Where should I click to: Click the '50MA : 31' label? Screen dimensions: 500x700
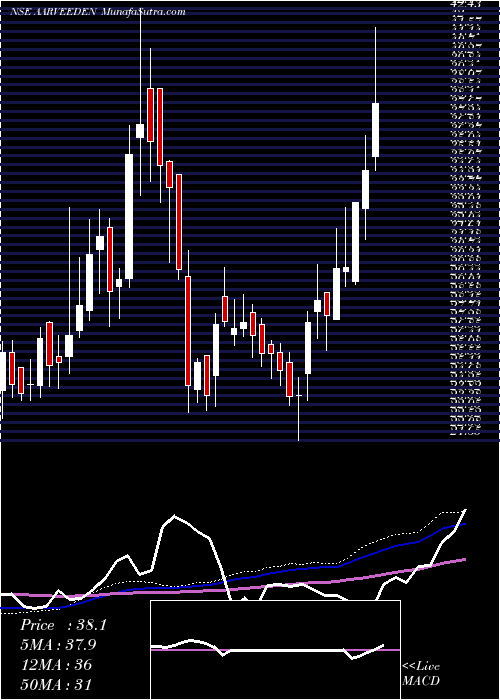point(56,684)
